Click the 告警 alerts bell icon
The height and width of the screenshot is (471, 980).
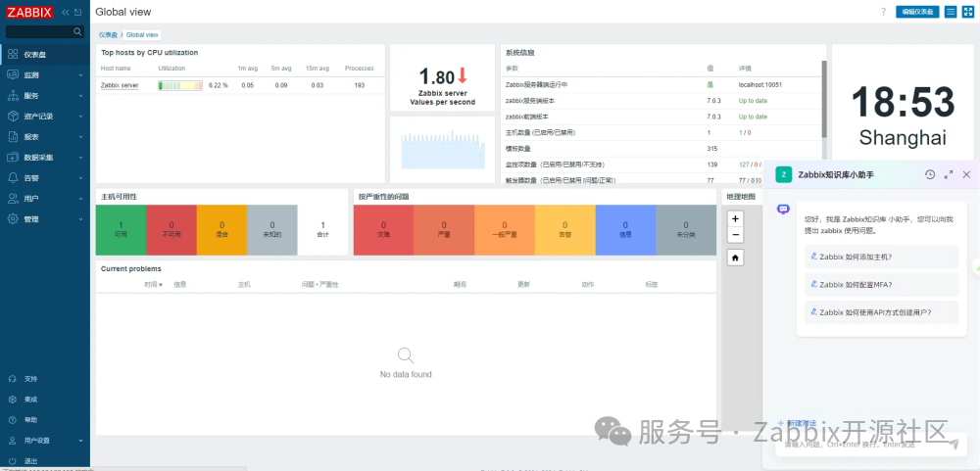[x=13, y=178]
